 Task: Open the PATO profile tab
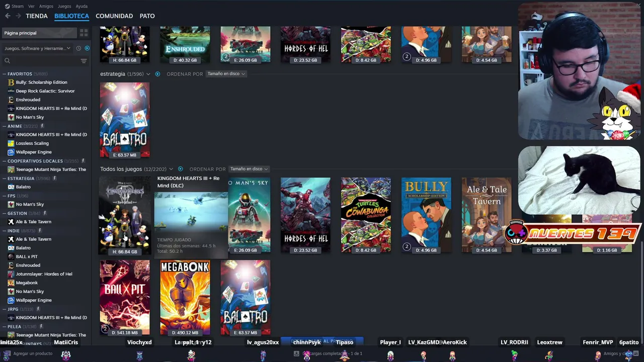click(x=147, y=16)
